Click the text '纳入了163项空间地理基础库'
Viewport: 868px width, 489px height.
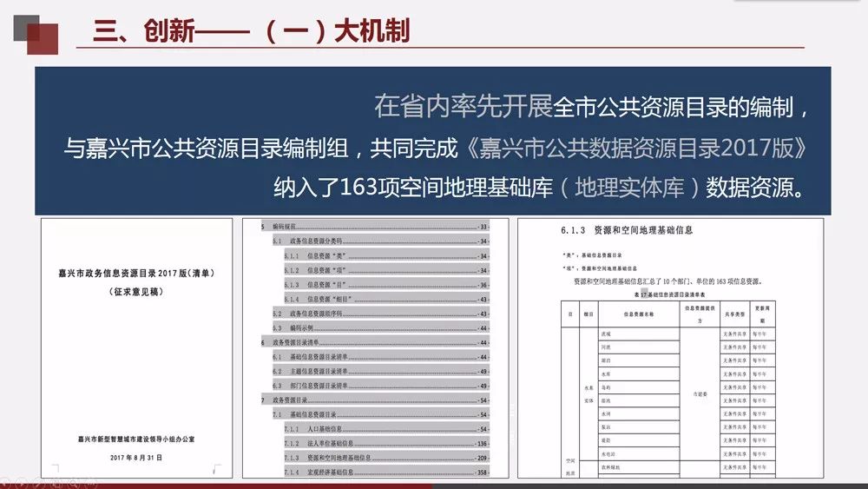[x=413, y=188]
